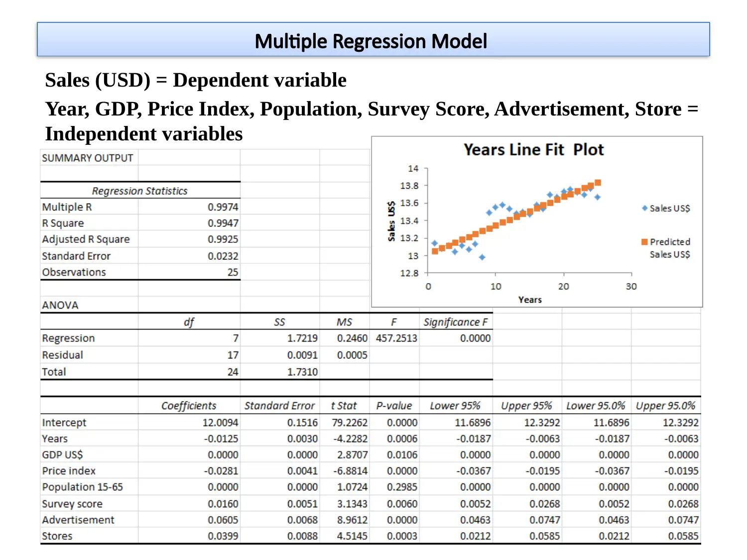747x560 pixels.
Task: Select the ANOVA label cell
Action: (60, 305)
